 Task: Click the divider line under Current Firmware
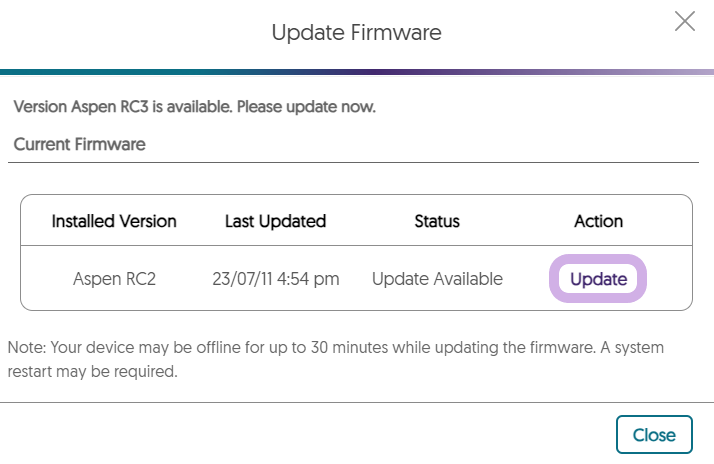click(356, 162)
